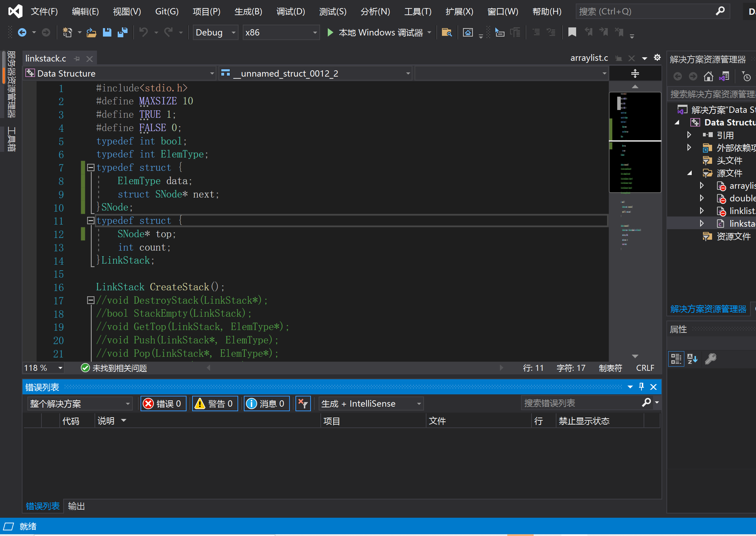Image resolution: width=756 pixels, height=536 pixels.
Task: Open the Git(G) menu
Action: click(167, 11)
